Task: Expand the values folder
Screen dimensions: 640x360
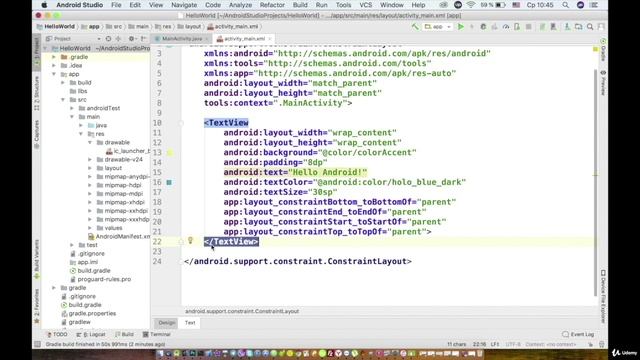Action: 90,228
